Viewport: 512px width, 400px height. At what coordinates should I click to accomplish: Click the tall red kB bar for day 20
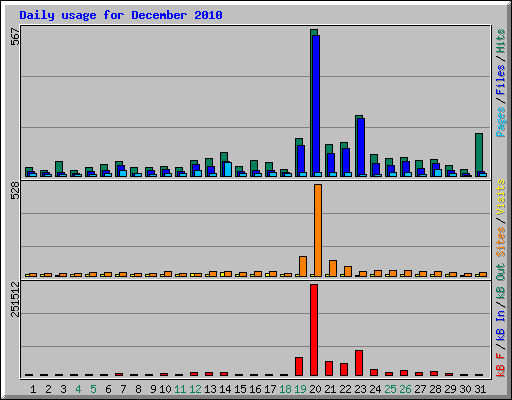coord(314,330)
